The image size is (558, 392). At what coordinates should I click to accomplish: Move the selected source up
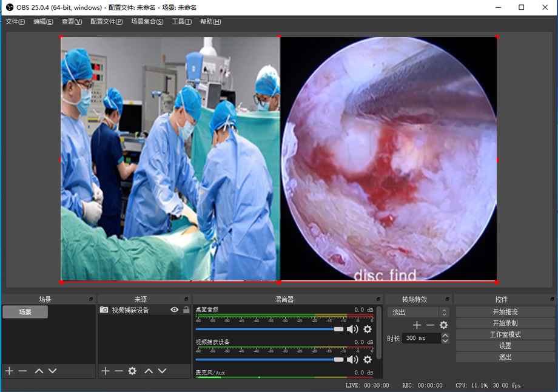(149, 371)
